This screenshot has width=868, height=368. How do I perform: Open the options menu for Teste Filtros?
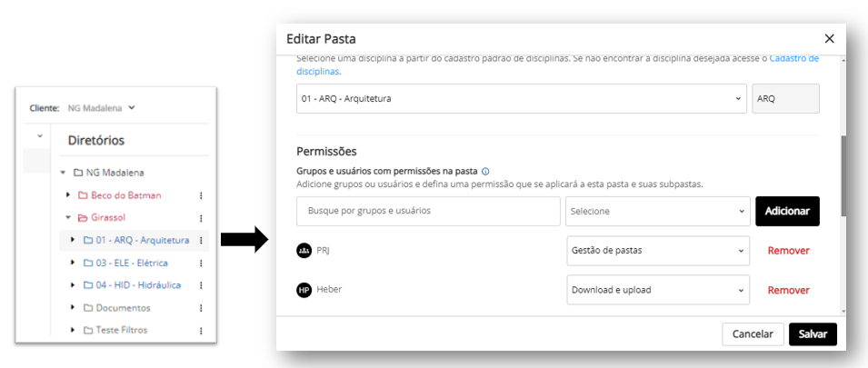coord(201,331)
